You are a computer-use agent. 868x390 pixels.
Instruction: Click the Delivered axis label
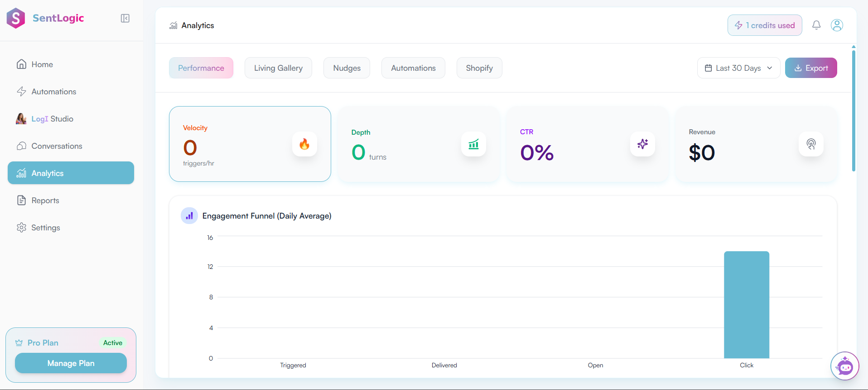[444, 365]
